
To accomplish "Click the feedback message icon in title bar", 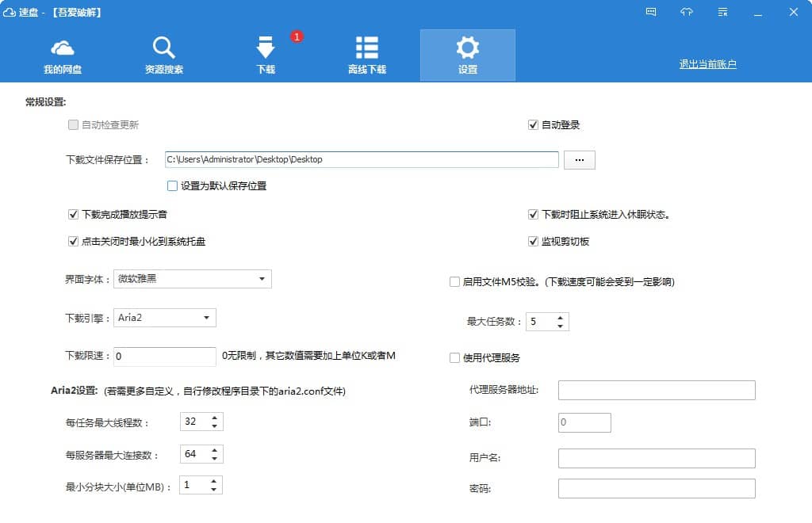I will 651,12.
